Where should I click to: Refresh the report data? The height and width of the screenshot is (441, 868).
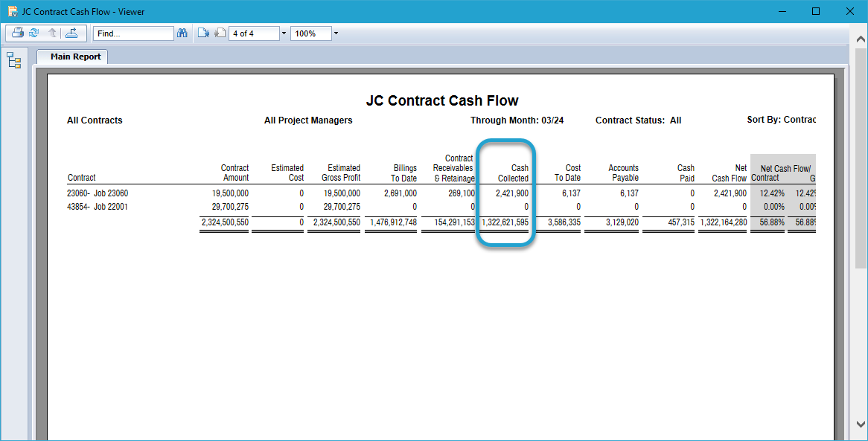click(33, 33)
